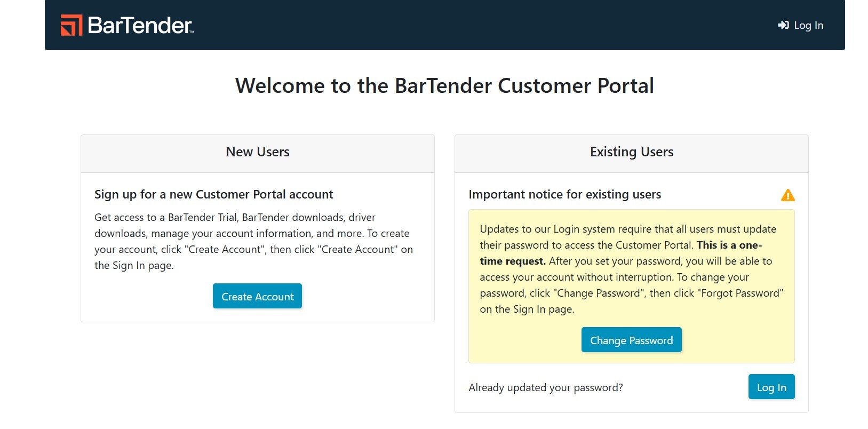Click the "Already updated your password?" text
The width and height of the screenshot is (868, 429).
pyautogui.click(x=545, y=388)
